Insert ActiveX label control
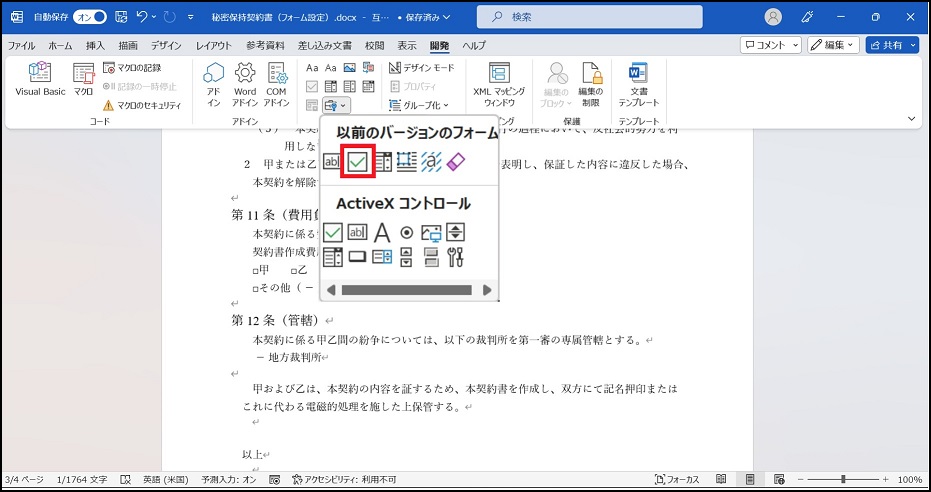The width and height of the screenshot is (931, 492). (382, 233)
